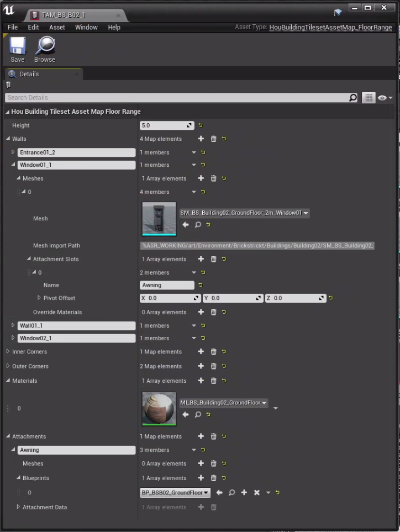Click the HouBuildingTilesetAssetMap_FloorRange asset type link

(330, 27)
